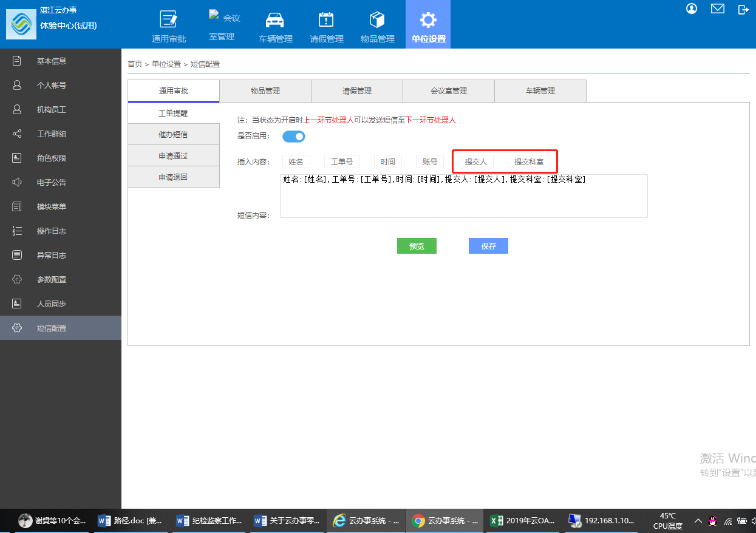Switch to the 物品管理 tab

[265, 91]
